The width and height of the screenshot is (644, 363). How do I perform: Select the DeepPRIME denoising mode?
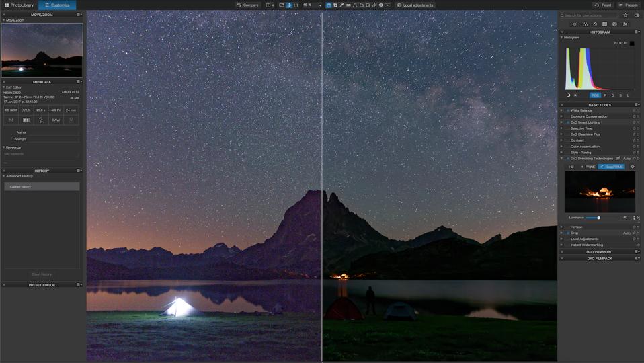(611, 167)
